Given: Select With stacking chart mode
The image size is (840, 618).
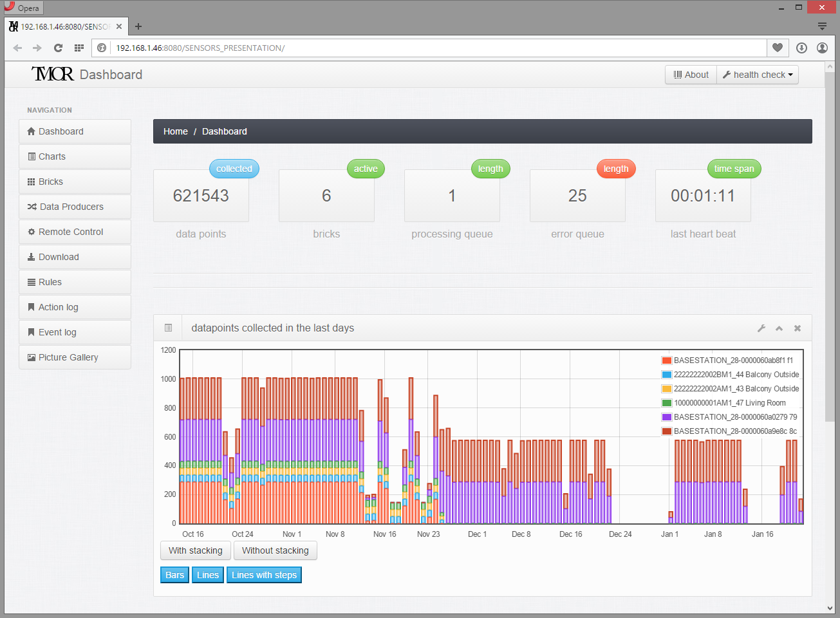Looking at the screenshot, I should pyautogui.click(x=196, y=550).
